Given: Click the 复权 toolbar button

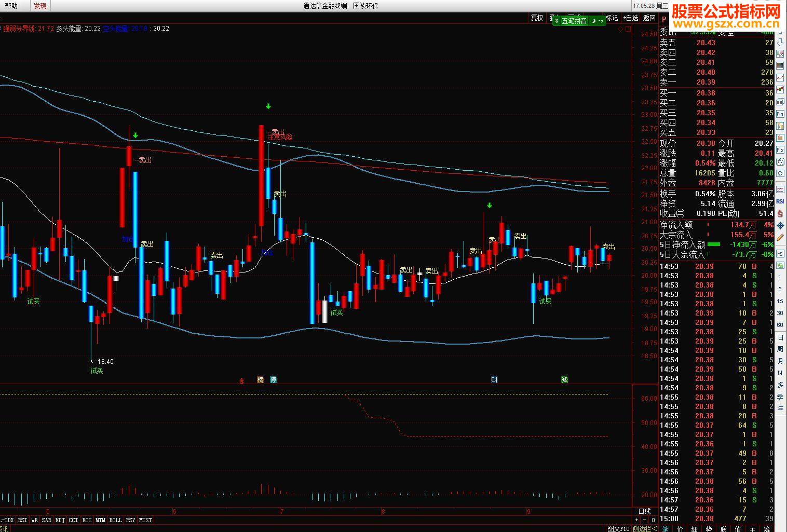Looking at the screenshot, I should coord(537,18).
